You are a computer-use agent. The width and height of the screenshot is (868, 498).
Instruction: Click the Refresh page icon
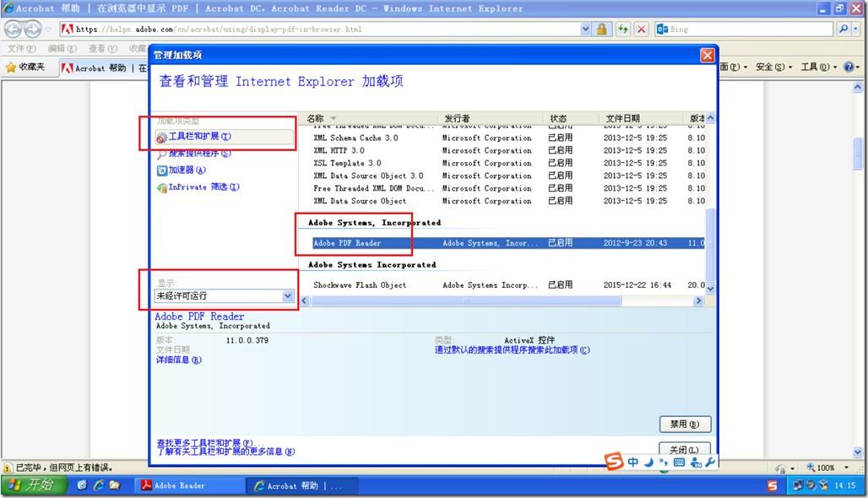(623, 29)
